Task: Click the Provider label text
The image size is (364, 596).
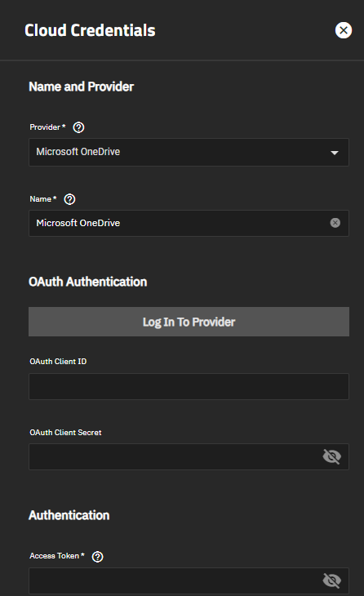Action: pyautogui.click(x=45, y=127)
